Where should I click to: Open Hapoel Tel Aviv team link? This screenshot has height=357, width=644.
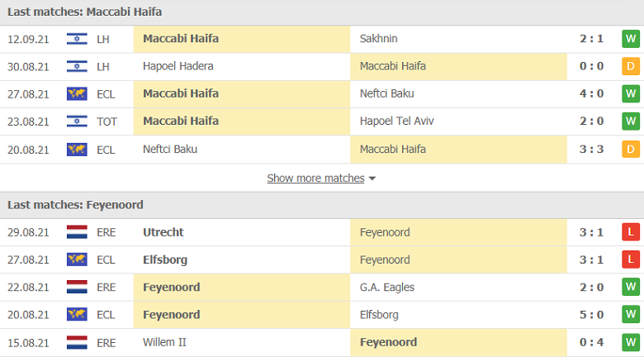click(397, 121)
